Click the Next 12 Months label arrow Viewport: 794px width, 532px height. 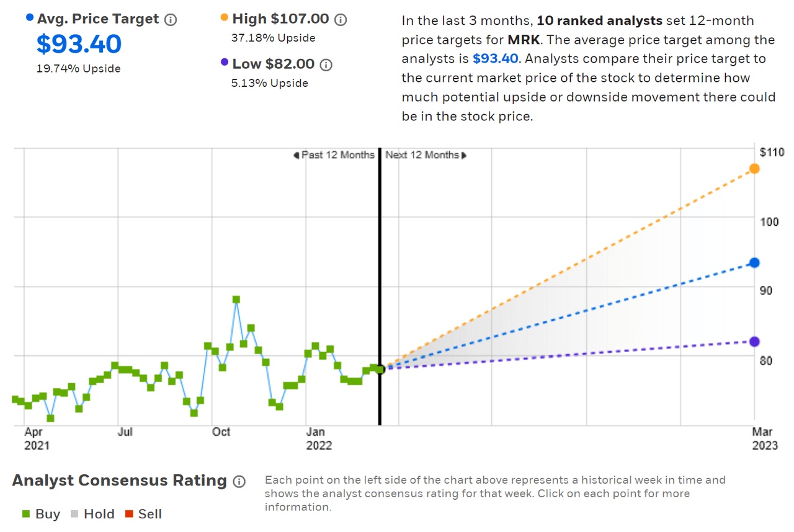click(463, 155)
